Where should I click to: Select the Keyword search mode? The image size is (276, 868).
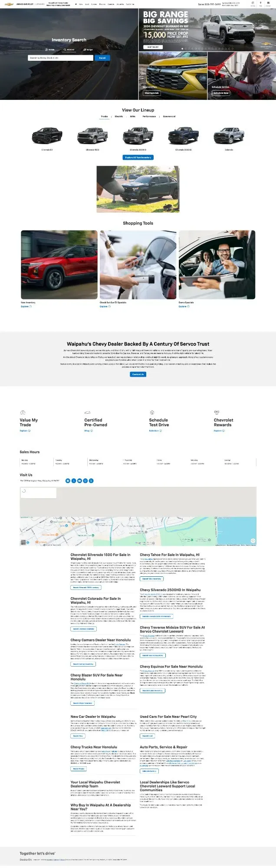coord(69,49)
